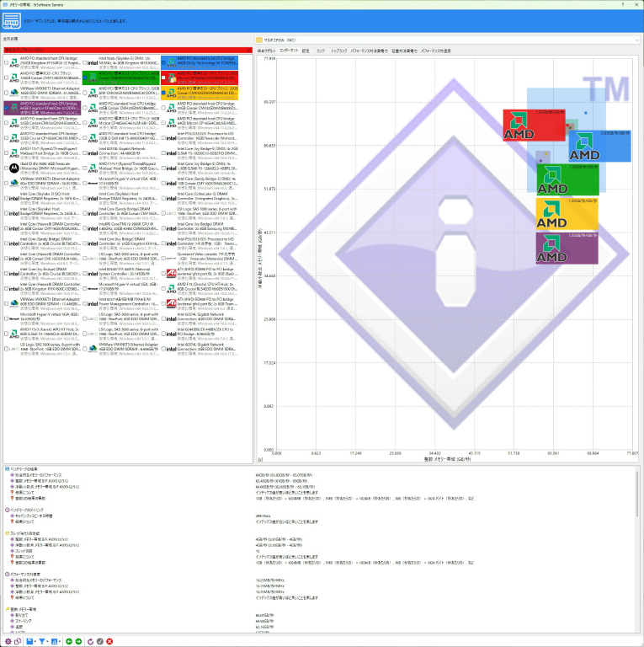This screenshot has width=644, height=647.
Task: Open the chart icon's dropdown arrow
Action: [60, 641]
